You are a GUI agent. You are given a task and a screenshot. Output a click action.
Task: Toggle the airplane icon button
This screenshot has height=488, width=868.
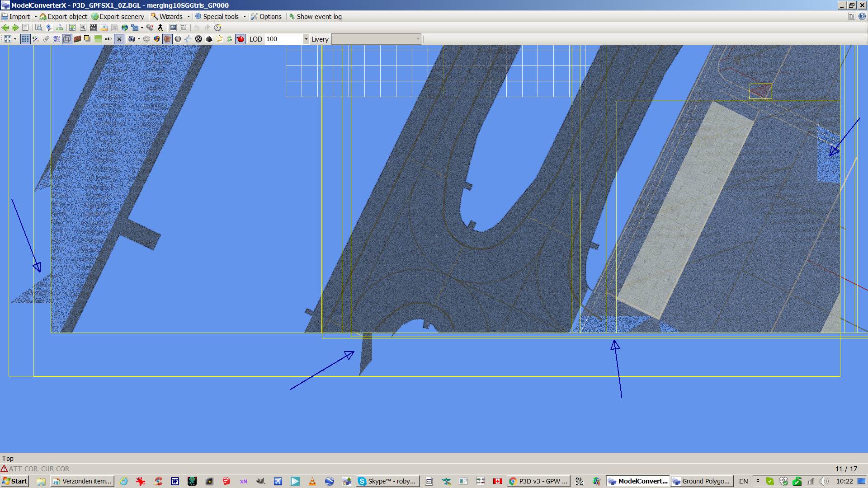[119, 39]
